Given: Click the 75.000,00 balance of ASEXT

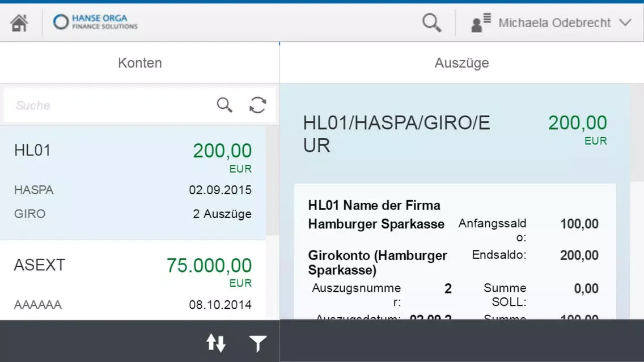Looking at the screenshot, I should 209,266.
